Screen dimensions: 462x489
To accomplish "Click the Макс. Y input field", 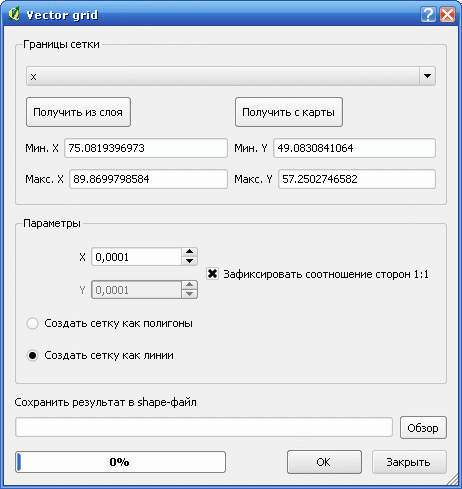I will (357, 179).
